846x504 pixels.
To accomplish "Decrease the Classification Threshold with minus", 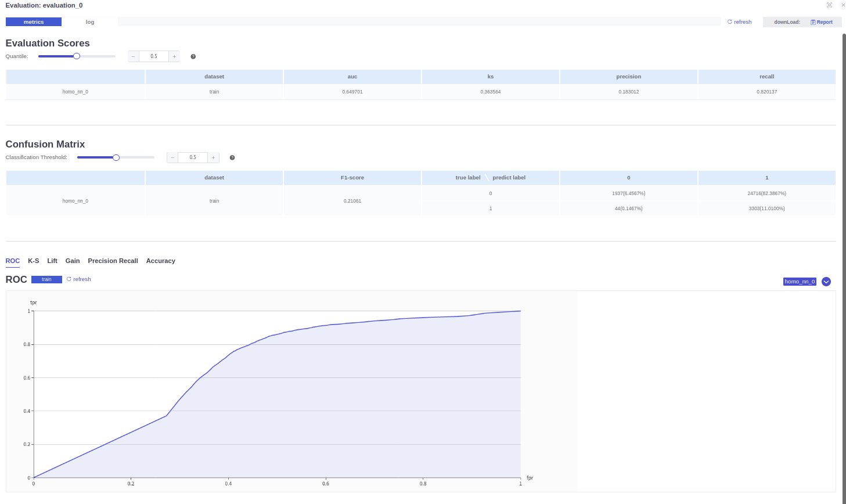I will [x=172, y=157].
